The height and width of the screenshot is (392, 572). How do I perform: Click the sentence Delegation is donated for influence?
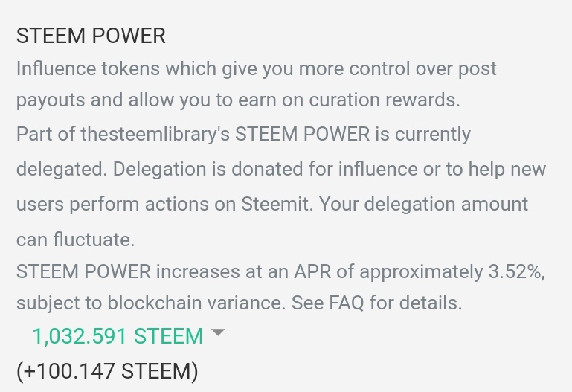(x=266, y=169)
